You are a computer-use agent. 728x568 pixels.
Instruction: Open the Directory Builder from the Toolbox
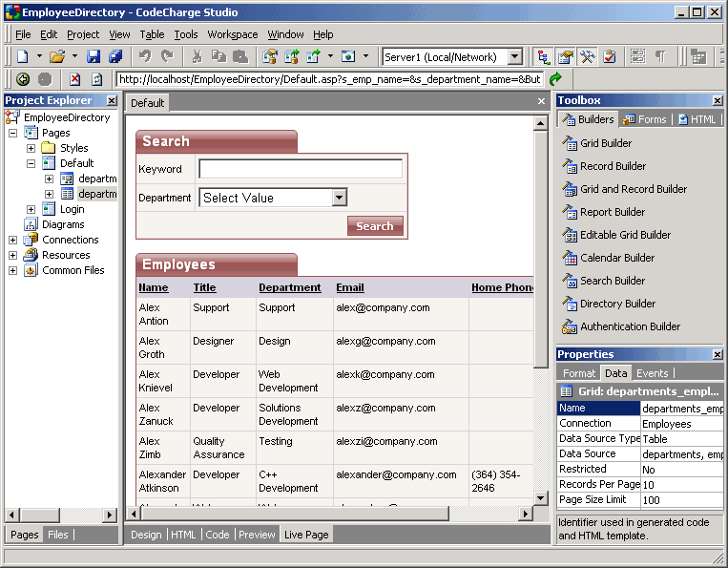(617, 304)
